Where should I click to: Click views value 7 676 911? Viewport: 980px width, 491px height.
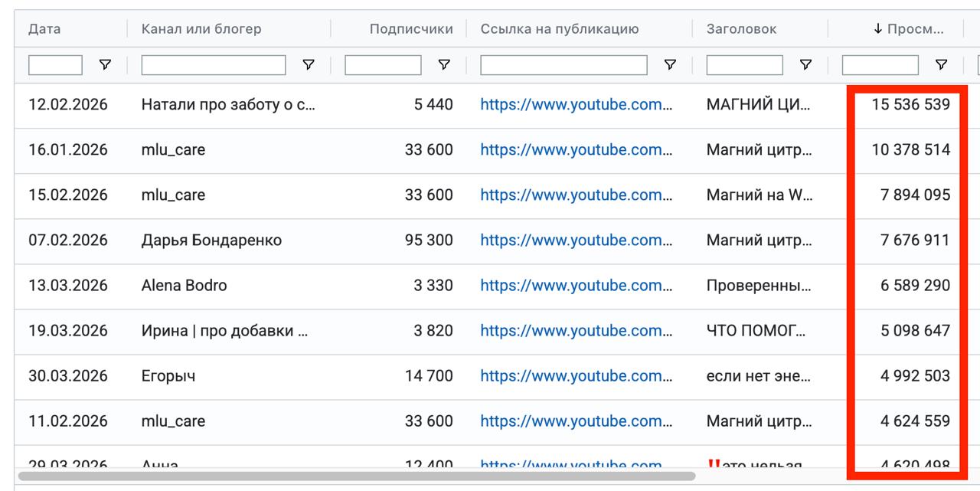(x=915, y=241)
